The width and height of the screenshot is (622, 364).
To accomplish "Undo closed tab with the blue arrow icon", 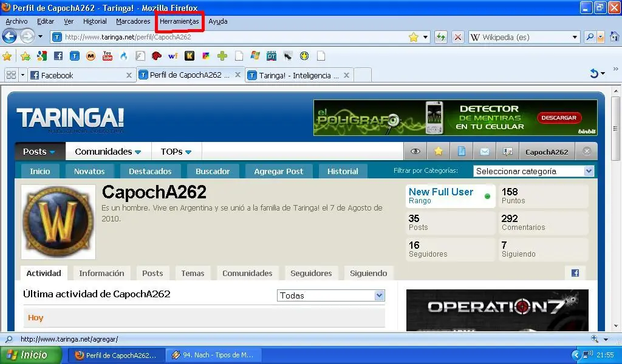I will coord(594,73).
